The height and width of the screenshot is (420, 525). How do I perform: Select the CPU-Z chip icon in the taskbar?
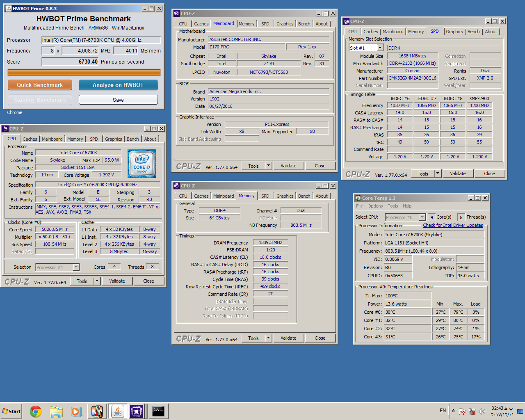[137, 411]
